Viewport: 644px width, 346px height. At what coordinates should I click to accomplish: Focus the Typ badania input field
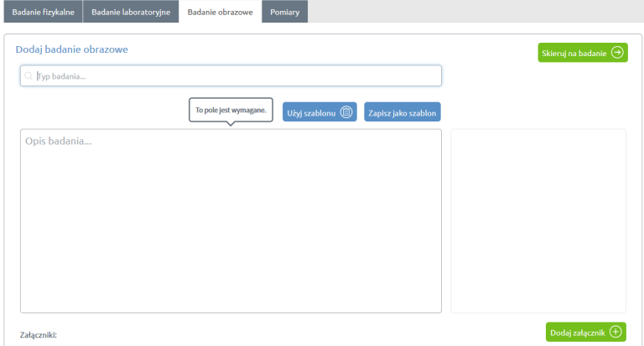click(x=235, y=76)
